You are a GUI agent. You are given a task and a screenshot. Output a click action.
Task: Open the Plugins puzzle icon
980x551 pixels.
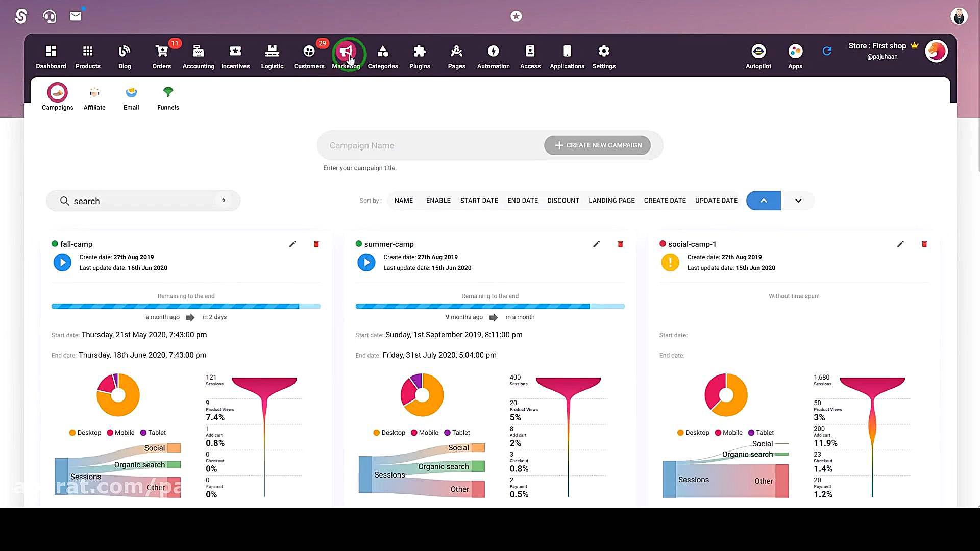pos(420,52)
